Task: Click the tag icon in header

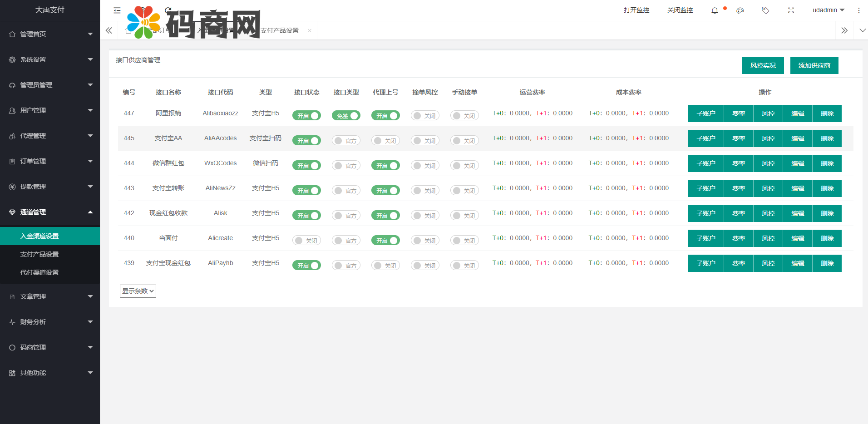Action: coord(765,10)
